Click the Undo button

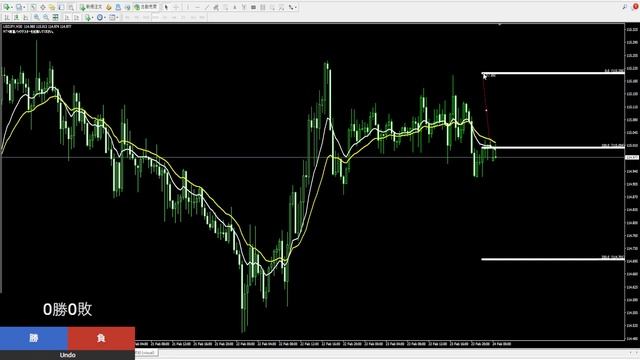pyautogui.click(x=67, y=355)
